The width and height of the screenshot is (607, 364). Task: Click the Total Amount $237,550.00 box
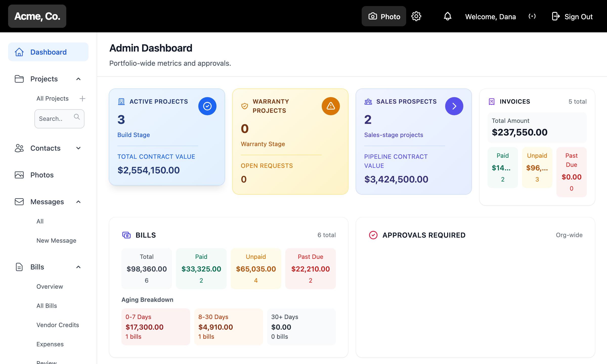coord(537,128)
